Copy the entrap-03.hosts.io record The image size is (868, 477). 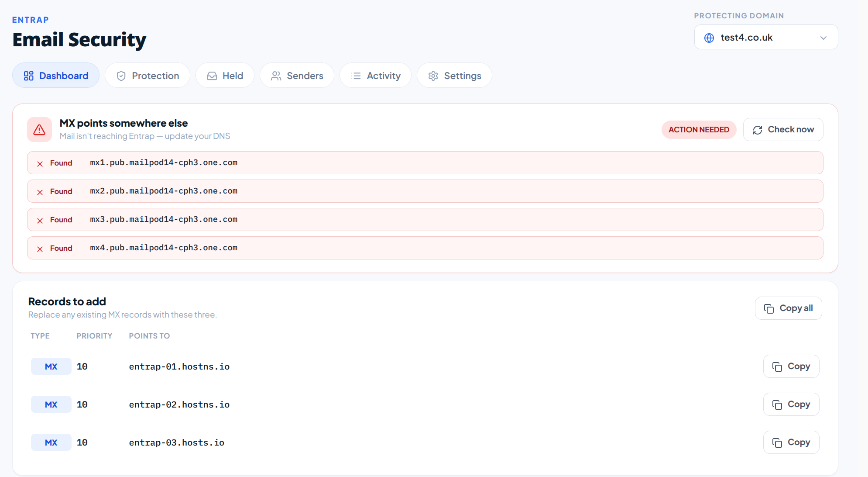tap(791, 442)
